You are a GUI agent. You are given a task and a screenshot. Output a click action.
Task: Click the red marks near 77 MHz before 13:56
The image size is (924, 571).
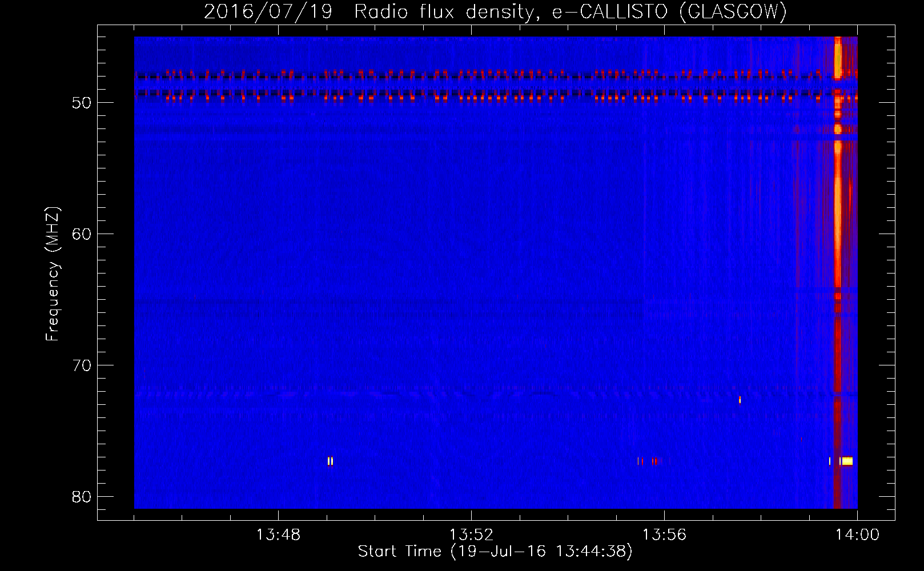click(648, 461)
